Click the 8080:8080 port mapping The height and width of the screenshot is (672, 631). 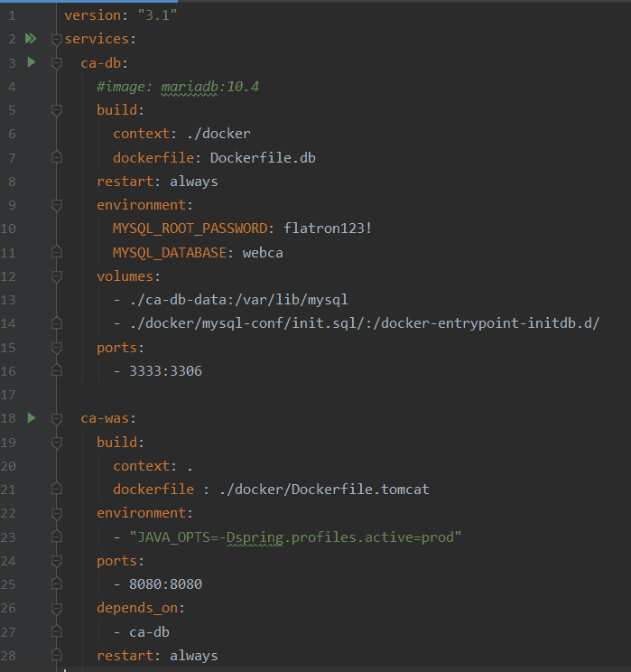tap(165, 583)
